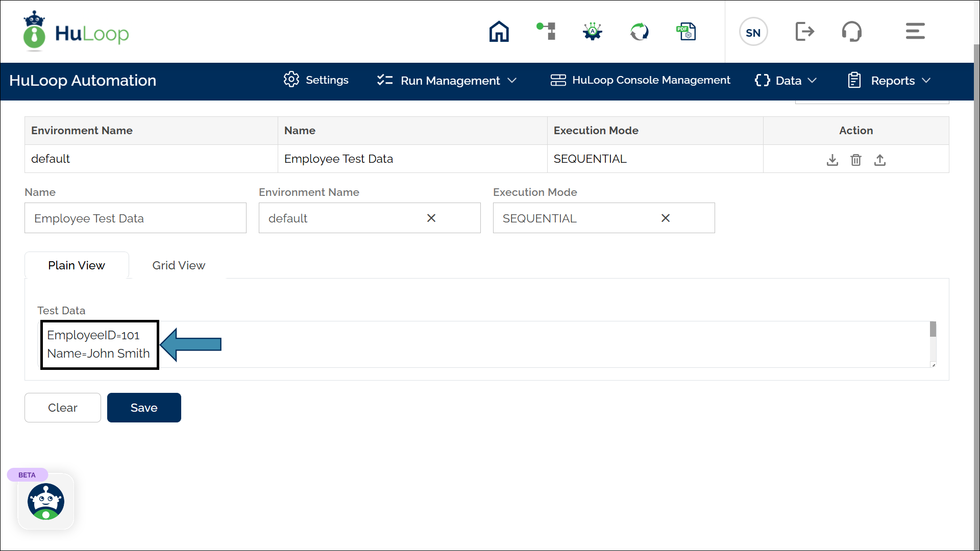Clear the default Environment Name selection

(431, 218)
